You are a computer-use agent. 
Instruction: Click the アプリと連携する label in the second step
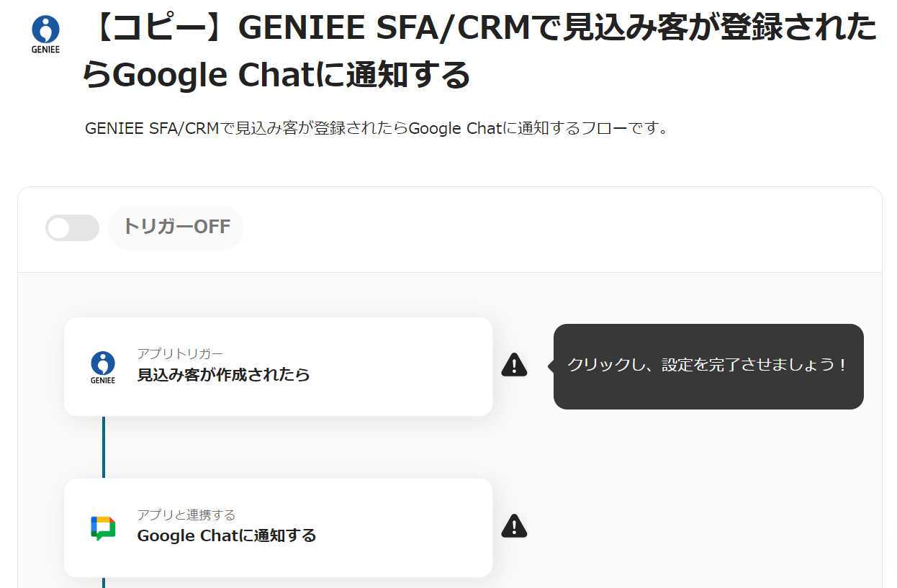point(186,515)
